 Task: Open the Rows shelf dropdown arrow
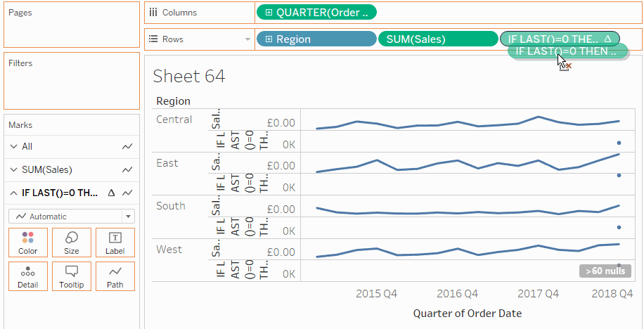pyautogui.click(x=247, y=39)
